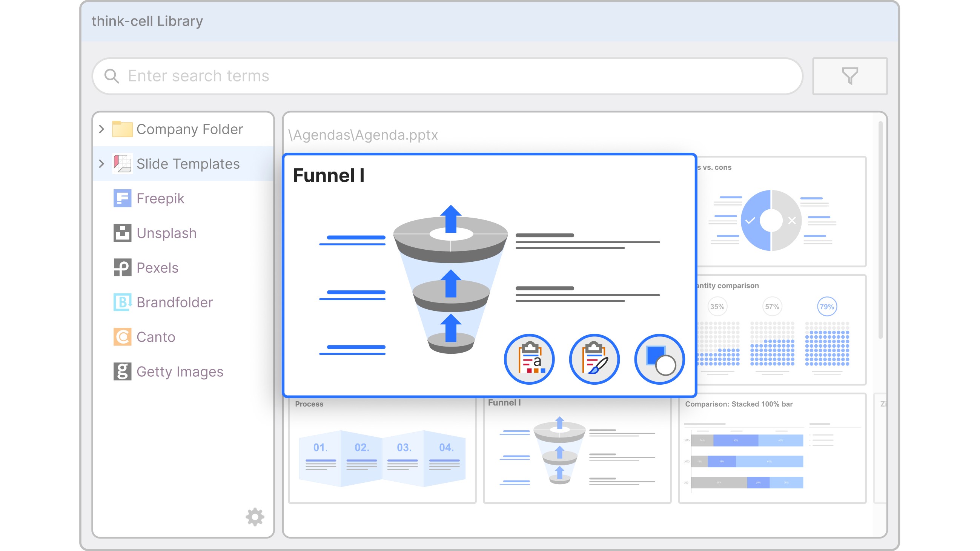Click the search terms input field

pyautogui.click(x=447, y=76)
